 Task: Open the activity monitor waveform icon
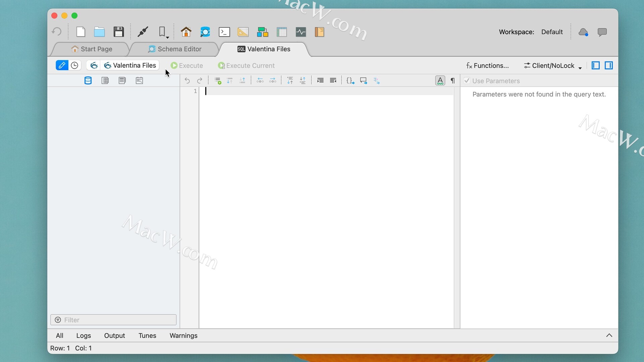(301, 32)
